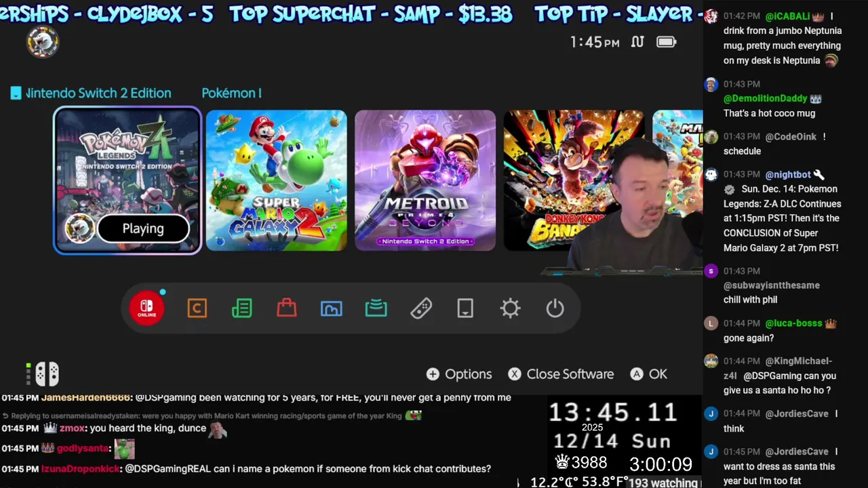Click @iCABALi username in chat
The width and height of the screenshot is (868, 488).
tap(787, 16)
